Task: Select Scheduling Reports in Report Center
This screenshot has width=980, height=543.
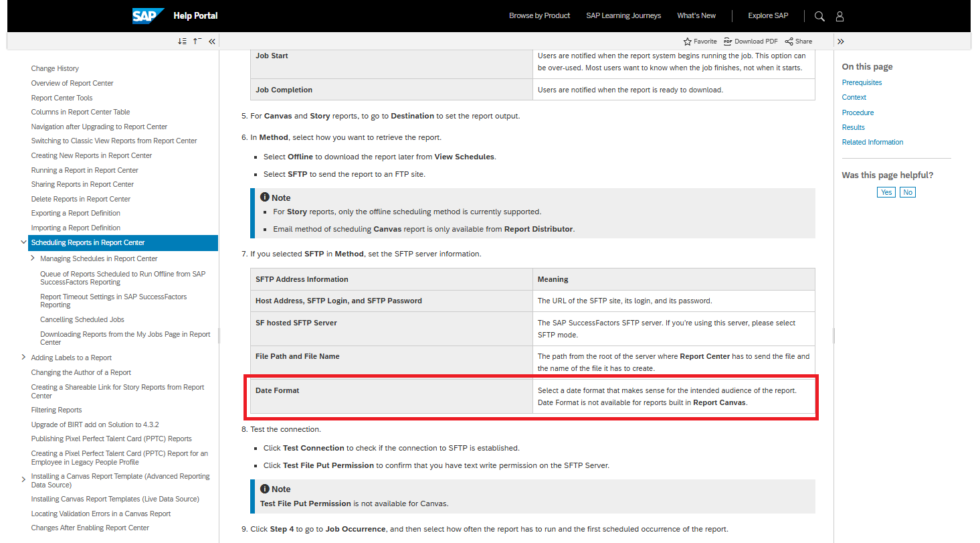Action: coord(124,242)
